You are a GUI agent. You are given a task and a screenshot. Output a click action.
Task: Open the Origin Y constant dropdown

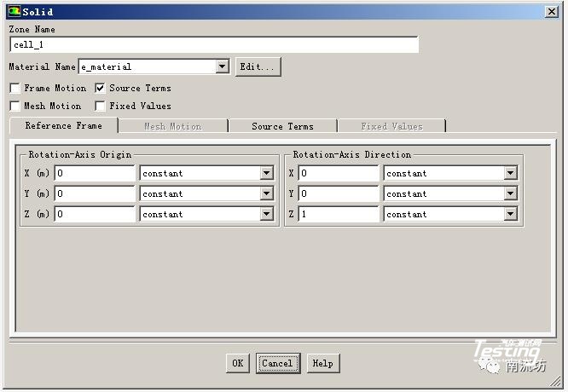[266, 193]
